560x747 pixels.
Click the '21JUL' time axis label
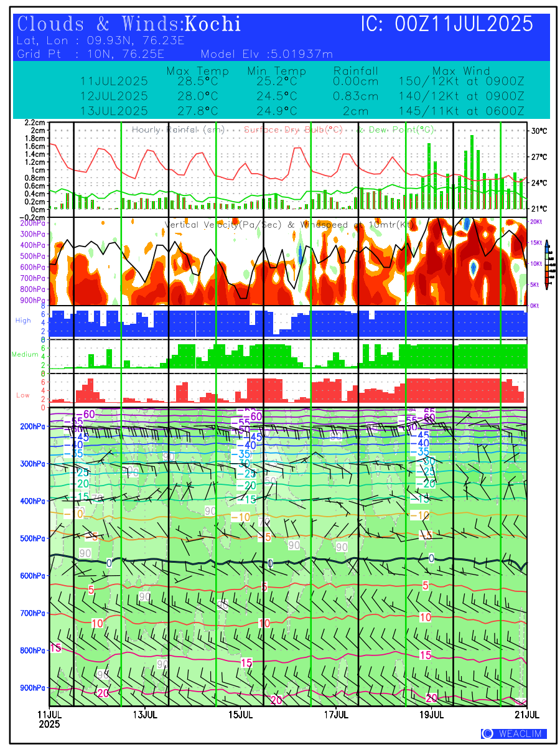coord(527,715)
